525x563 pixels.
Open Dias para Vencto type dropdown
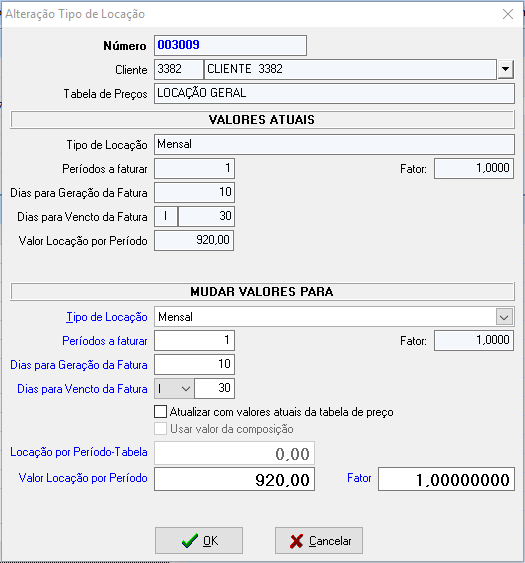(174, 388)
